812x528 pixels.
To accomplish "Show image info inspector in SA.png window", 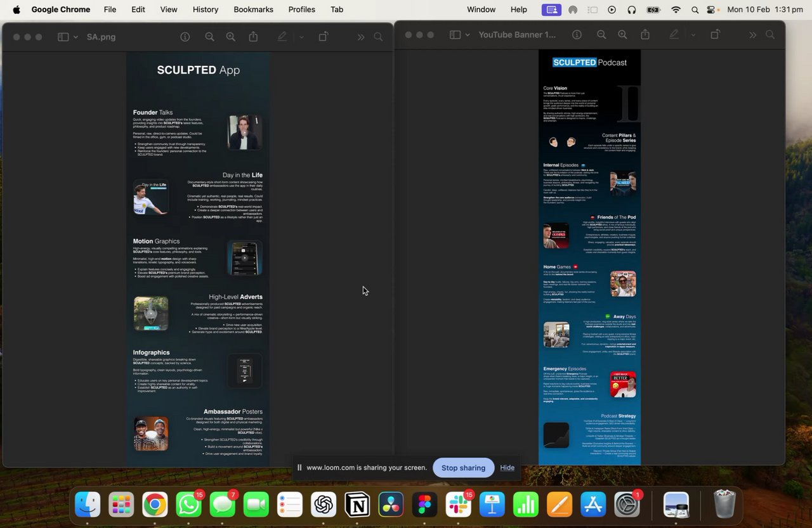I will (185, 37).
